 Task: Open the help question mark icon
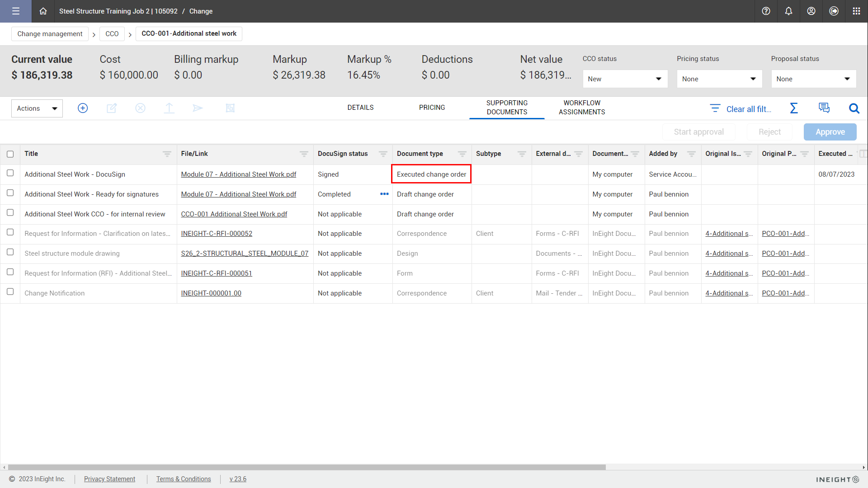tap(766, 11)
